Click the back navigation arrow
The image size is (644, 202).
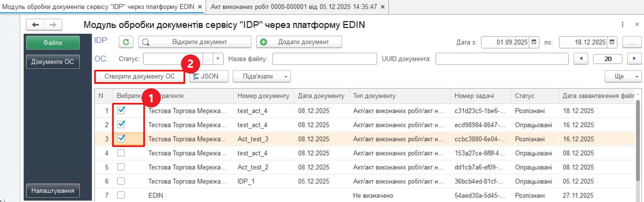pos(35,25)
